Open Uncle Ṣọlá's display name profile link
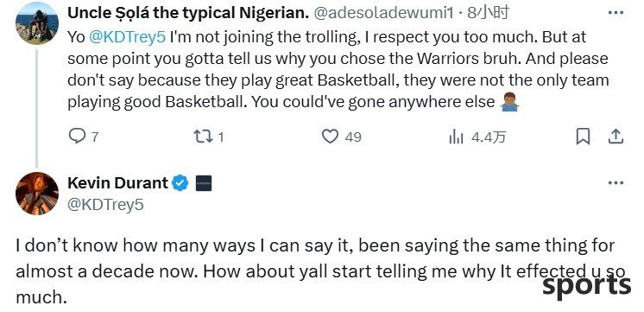Viewport: 644px width, 312px height. pyautogui.click(x=188, y=13)
